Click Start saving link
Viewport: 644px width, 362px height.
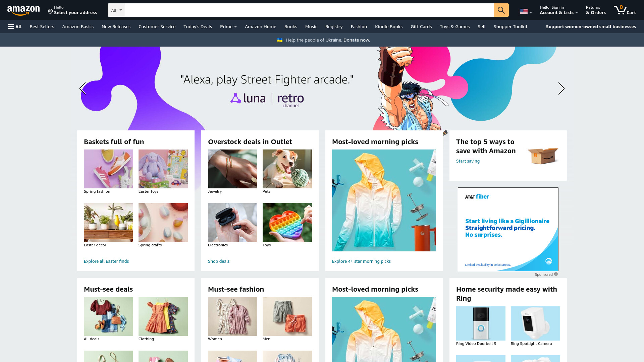click(468, 161)
